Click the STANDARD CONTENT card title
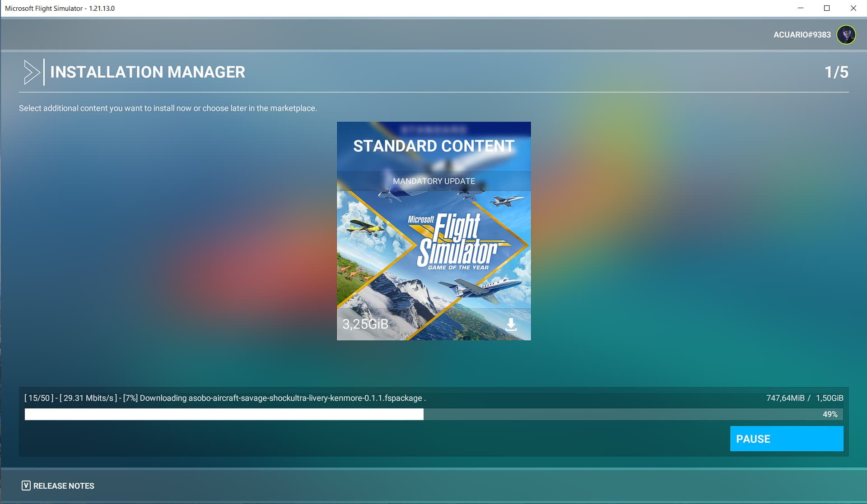The image size is (867, 504). click(434, 146)
